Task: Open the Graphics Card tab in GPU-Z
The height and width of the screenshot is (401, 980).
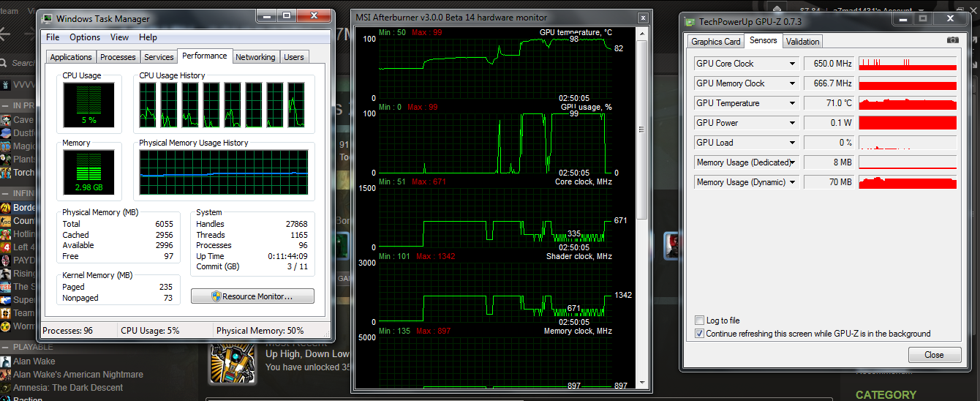Action: point(716,42)
